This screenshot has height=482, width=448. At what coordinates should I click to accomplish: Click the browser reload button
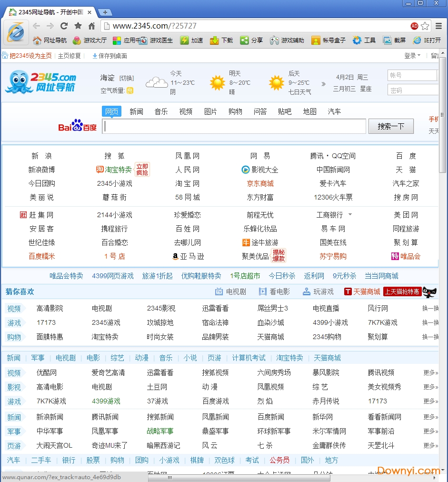64,26
